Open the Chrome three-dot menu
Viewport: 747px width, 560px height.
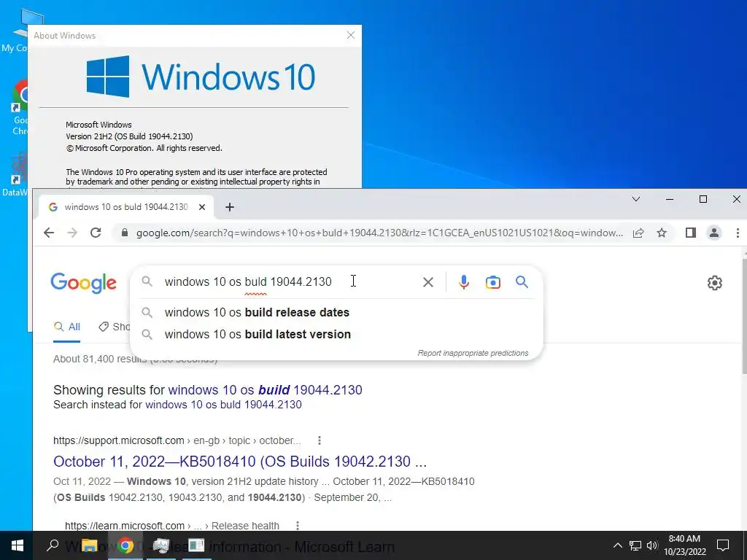[x=738, y=233]
